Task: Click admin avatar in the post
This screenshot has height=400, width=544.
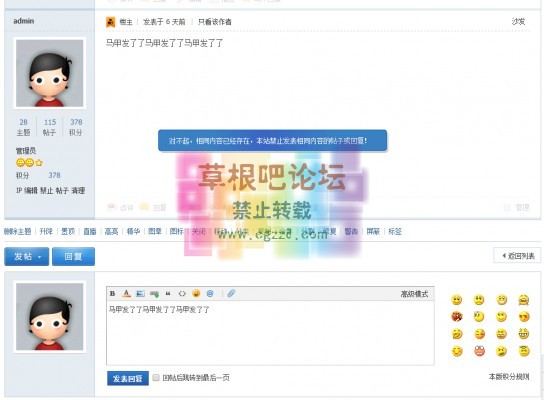Action: (x=50, y=73)
